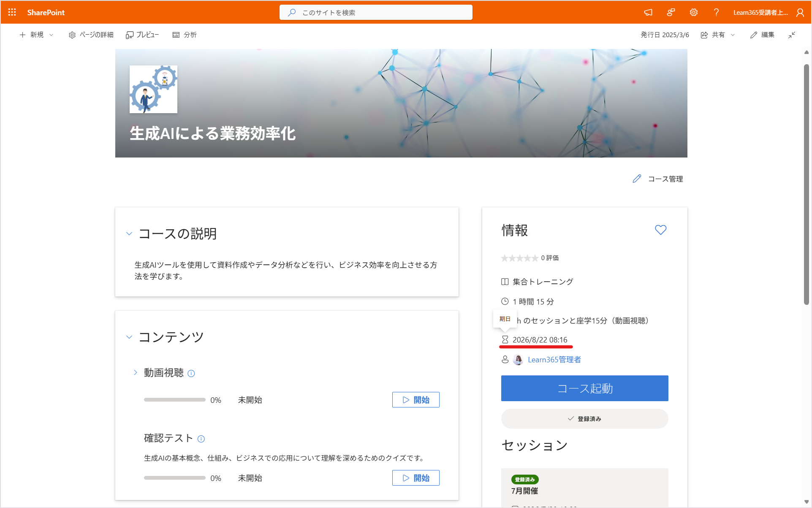
Task: Open the settings gear icon
Action: click(x=694, y=12)
